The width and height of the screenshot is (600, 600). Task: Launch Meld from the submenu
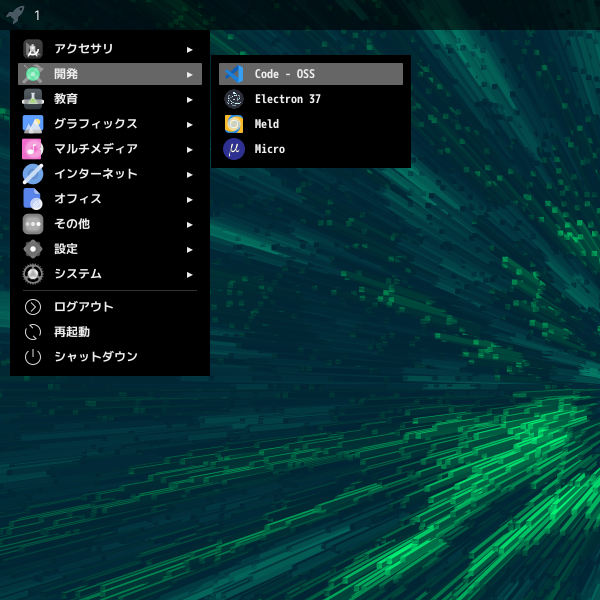pyautogui.click(x=267, y=124)
